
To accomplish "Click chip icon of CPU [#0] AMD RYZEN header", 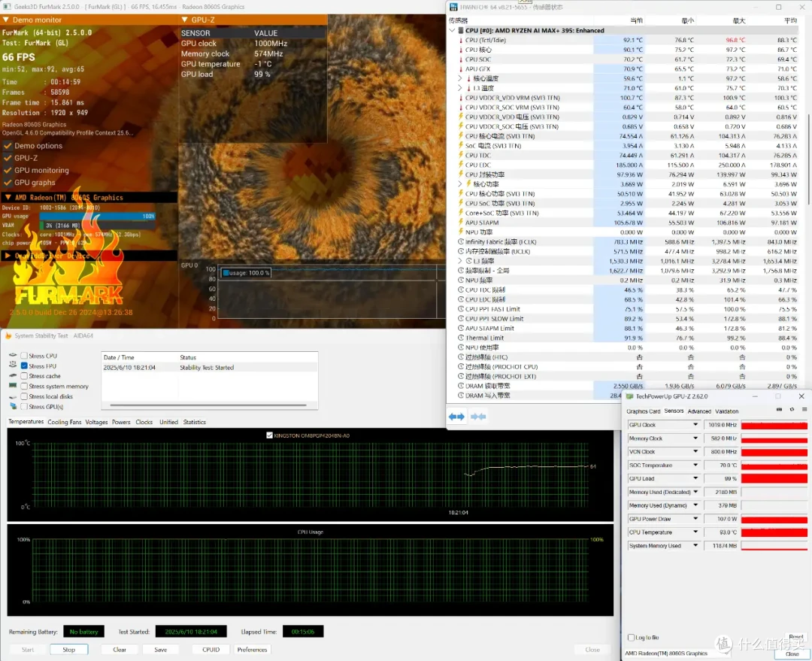I will coord(461,31).
